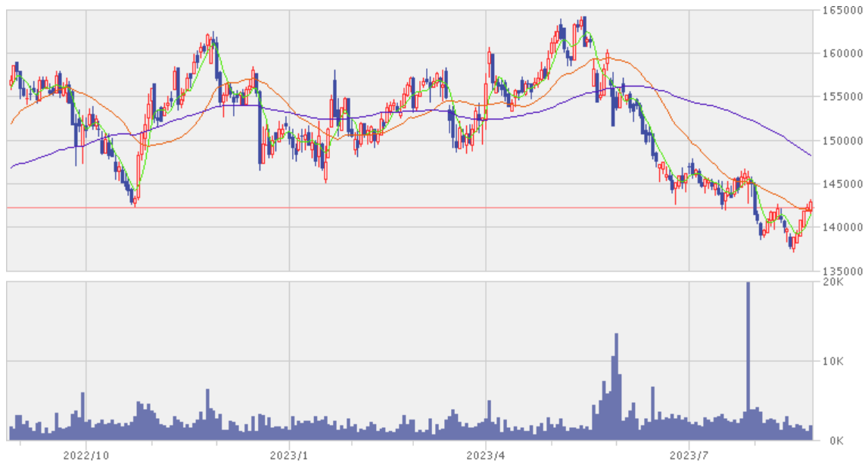Click the tallest volume bar reaching 20K
Screen dimensions: 868x465
(748, 361)
